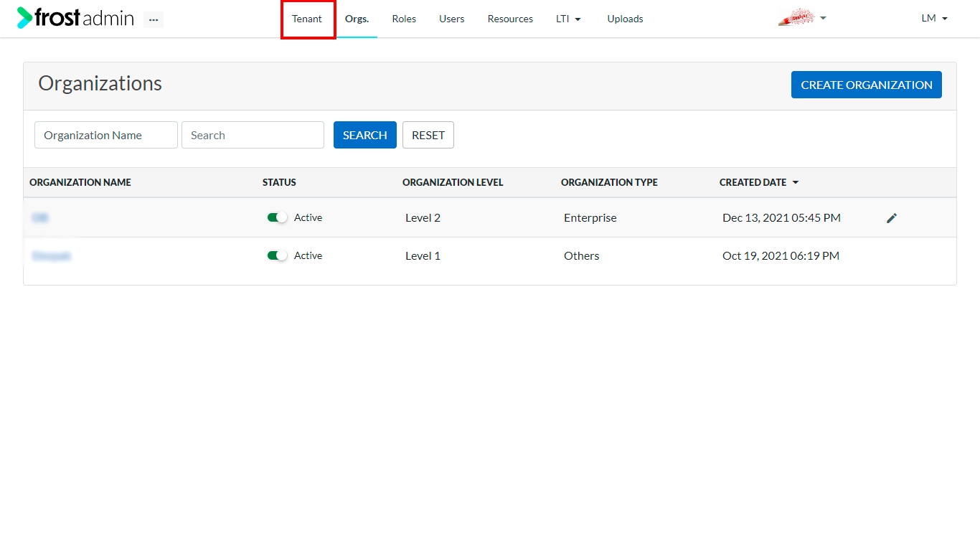Click the frost admin logo
The height and width of the screenshot is (551, 980).
[75, 18]
